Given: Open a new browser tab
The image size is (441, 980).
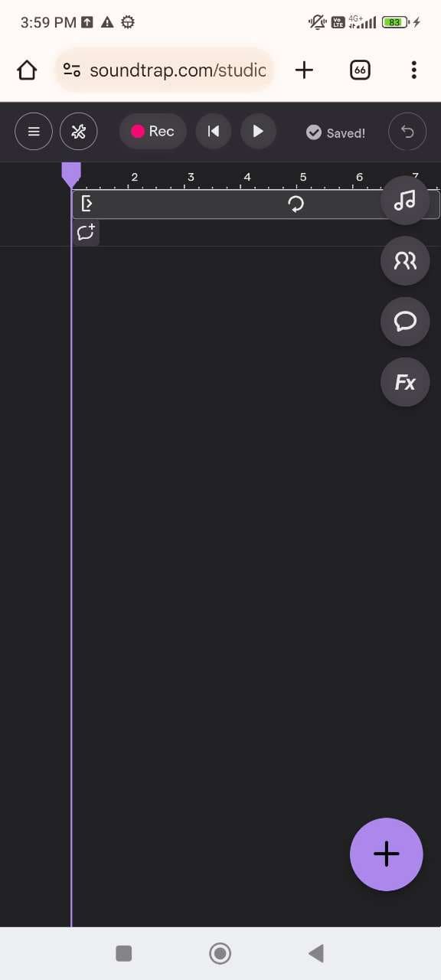Looking at the screenshot, I should point(304,70).
